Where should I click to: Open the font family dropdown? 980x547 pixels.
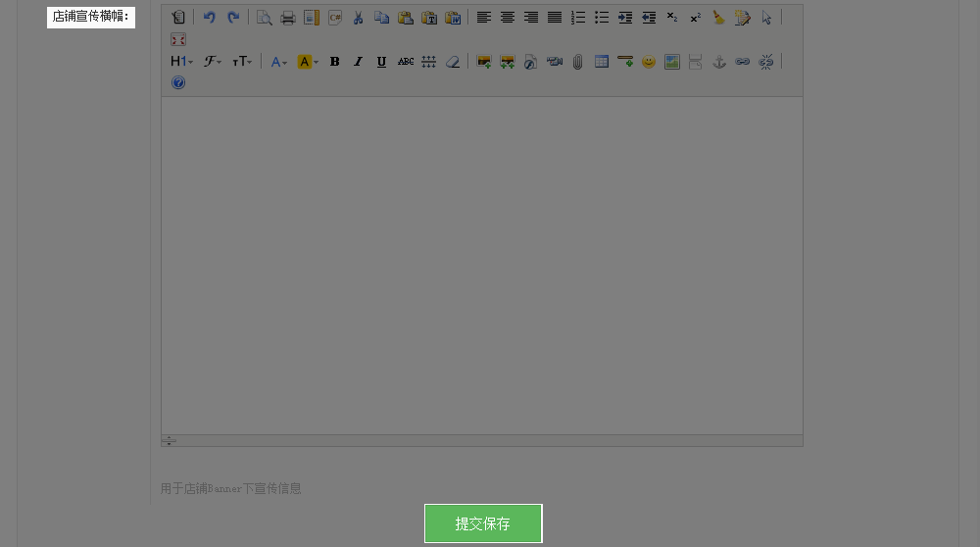212,62
